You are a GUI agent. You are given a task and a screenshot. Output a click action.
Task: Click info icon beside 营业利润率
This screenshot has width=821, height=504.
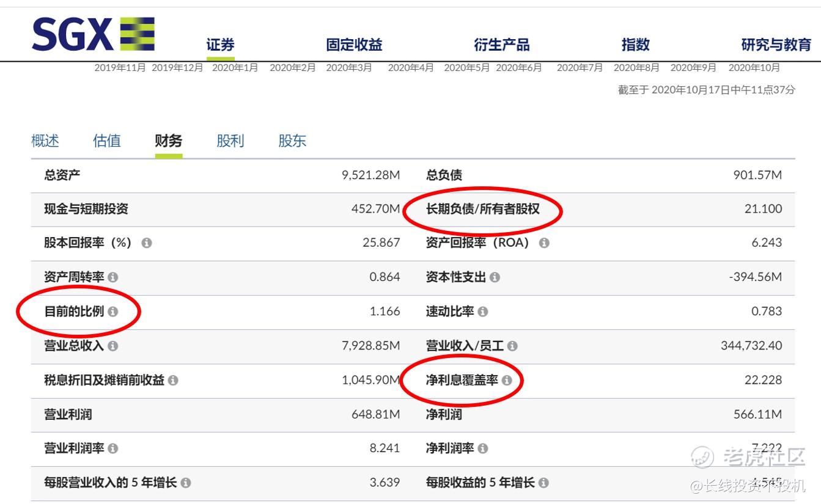(112, 449)
